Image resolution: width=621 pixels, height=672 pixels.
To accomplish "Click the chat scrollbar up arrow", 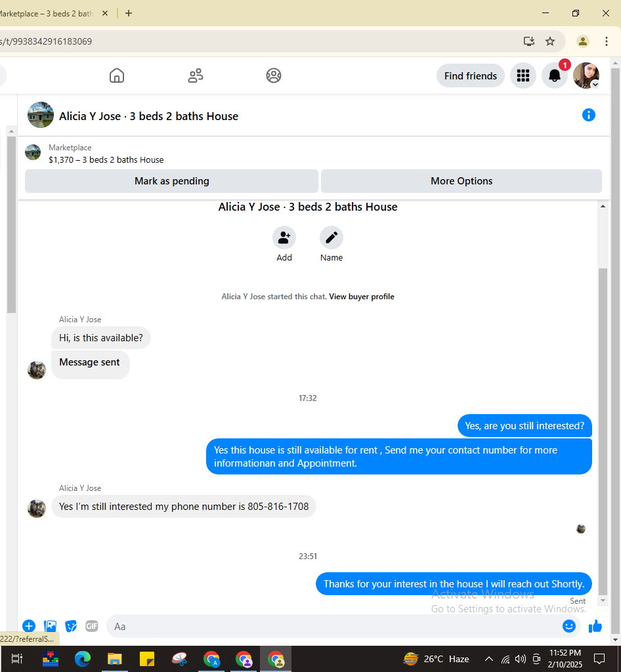I will 603,206.
